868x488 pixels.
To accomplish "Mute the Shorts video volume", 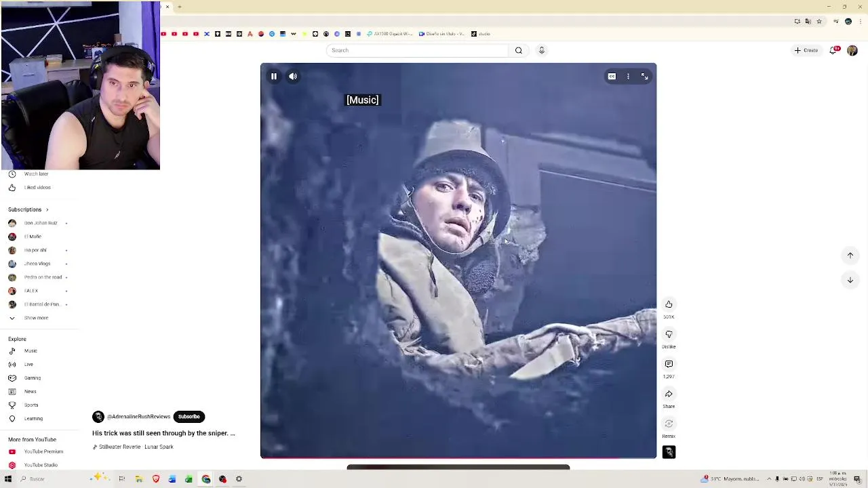I will click(293, 77).
